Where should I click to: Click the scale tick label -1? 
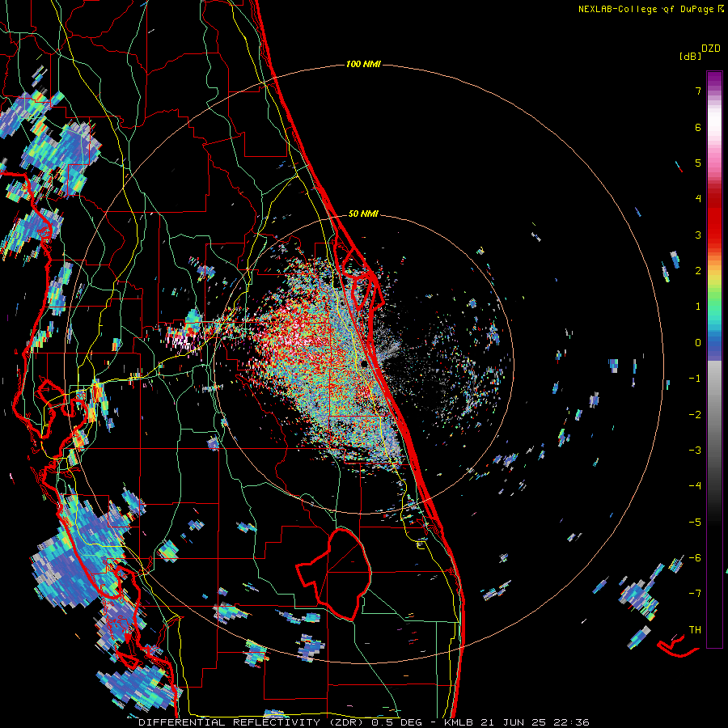point(695,379)
